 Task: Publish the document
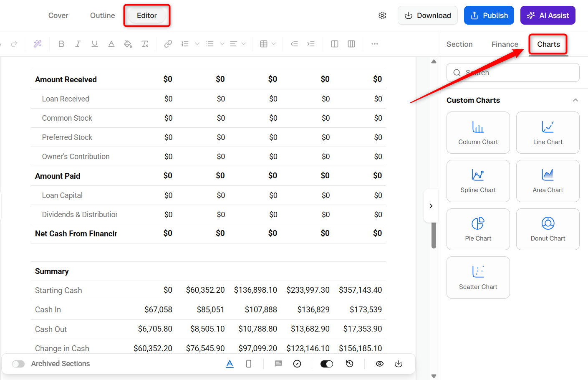(x=489, y=15)
